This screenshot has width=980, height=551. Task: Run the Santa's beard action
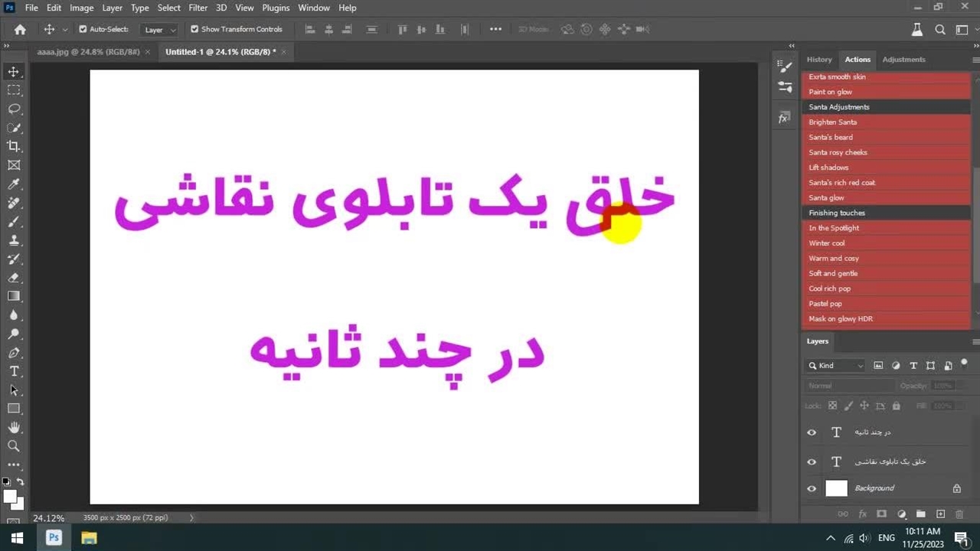(x=831, y=137)
